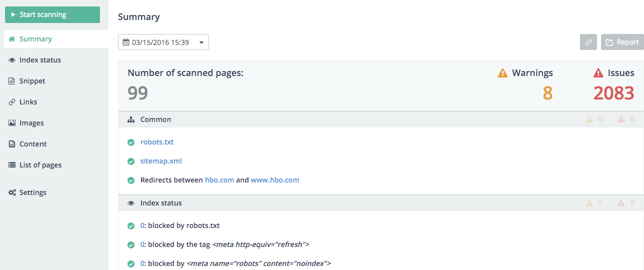644x270 pixels.
Task: Click the red Issues count 2083
Action: tap(613, 93)
